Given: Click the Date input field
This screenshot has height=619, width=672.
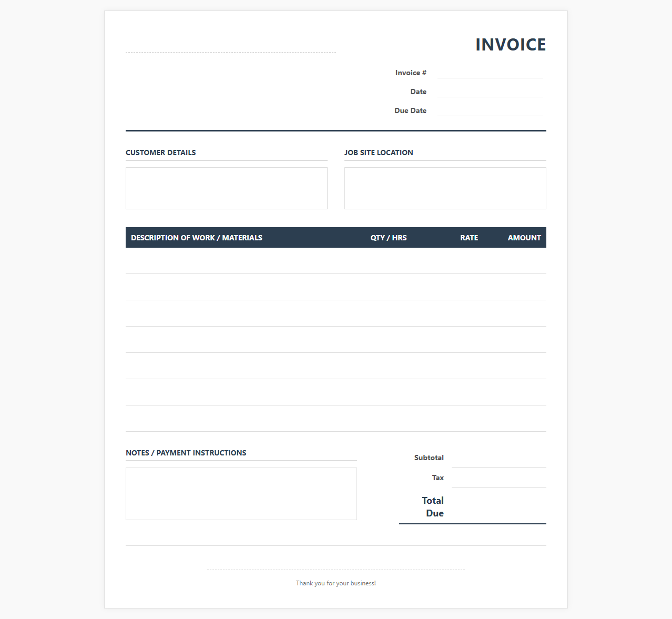Looking at the screenshot, I should click(x=490, y=92).
